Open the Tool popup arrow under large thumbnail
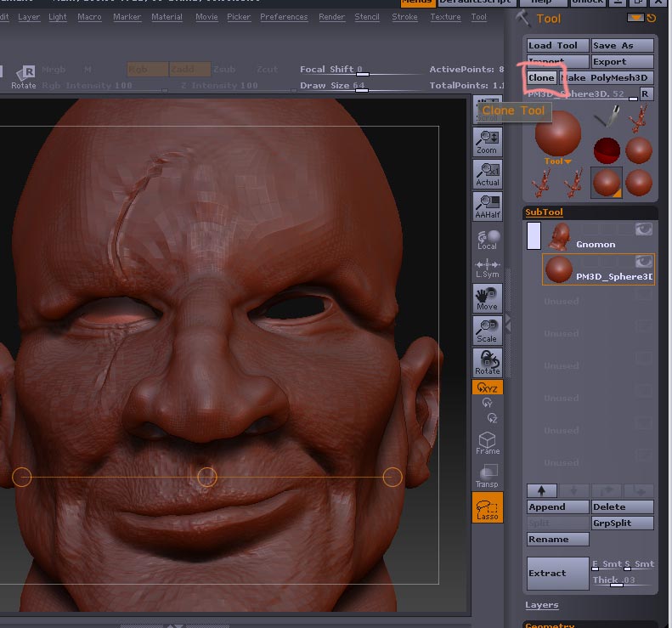This screenshot has height=628, width=672. [558, 161]
